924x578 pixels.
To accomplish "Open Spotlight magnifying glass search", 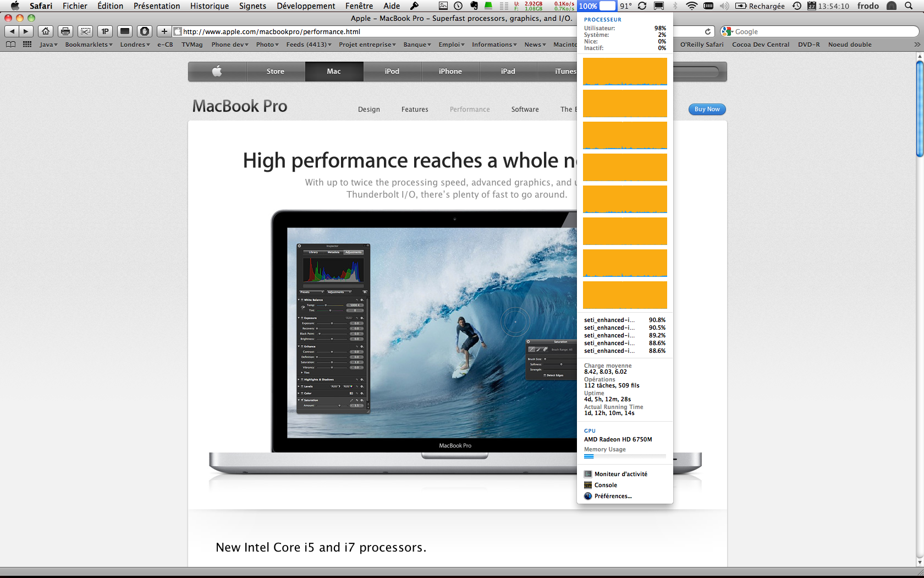I will tap(909, 6).
